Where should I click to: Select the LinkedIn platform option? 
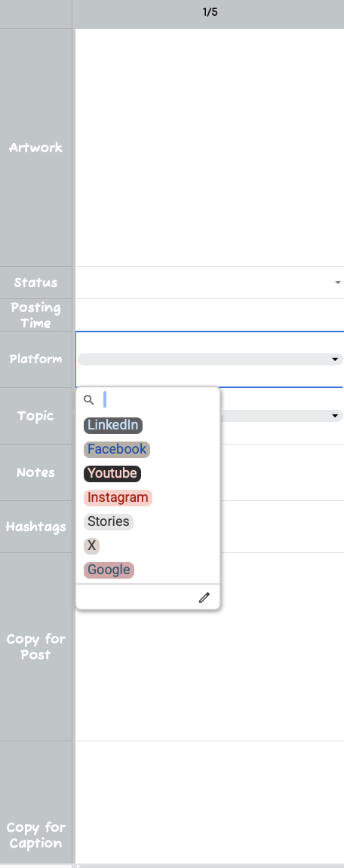(x=113, y=425)
